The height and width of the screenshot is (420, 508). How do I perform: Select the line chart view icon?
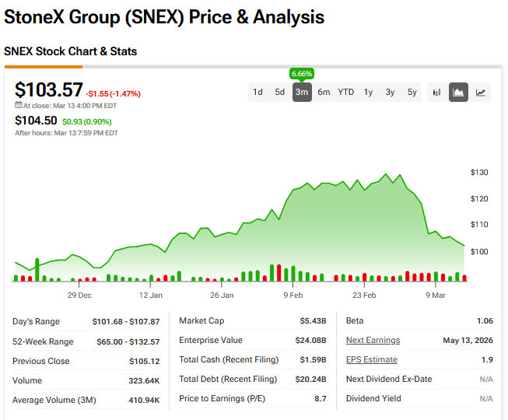click(x=481, y=93)
